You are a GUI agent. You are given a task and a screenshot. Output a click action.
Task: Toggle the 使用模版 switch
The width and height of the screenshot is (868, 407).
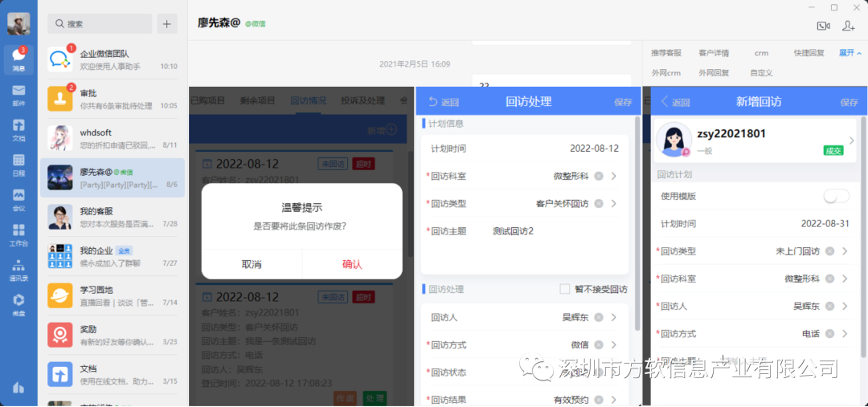pos(836,197)
